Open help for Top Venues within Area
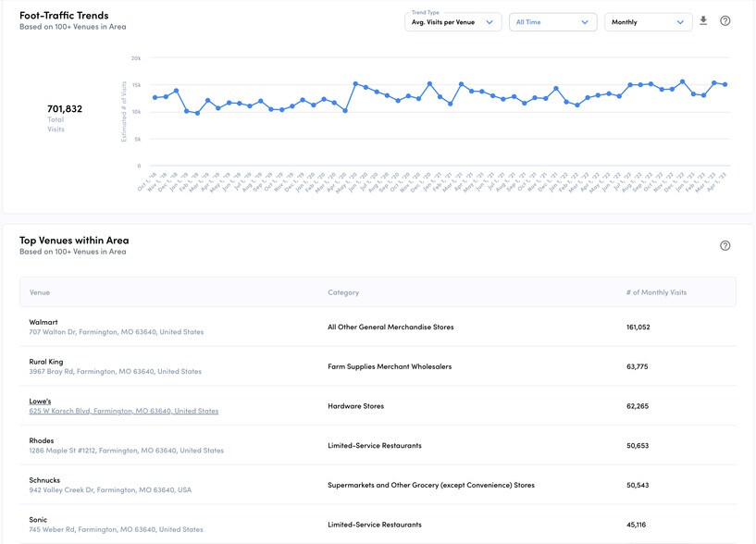 pos(725,246)
